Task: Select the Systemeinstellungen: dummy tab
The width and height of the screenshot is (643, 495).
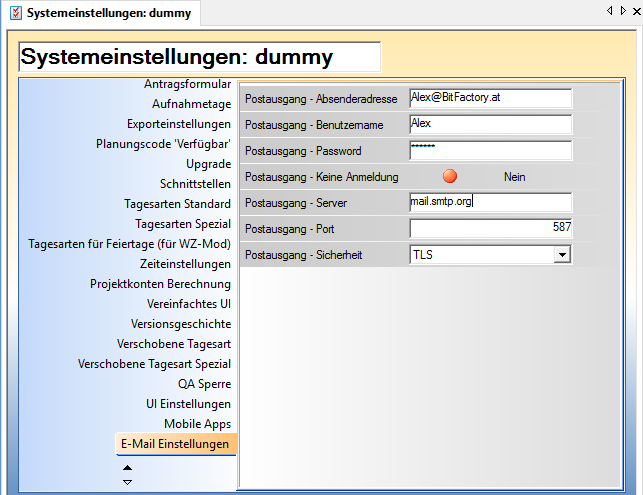Action: tap(101, 13)
